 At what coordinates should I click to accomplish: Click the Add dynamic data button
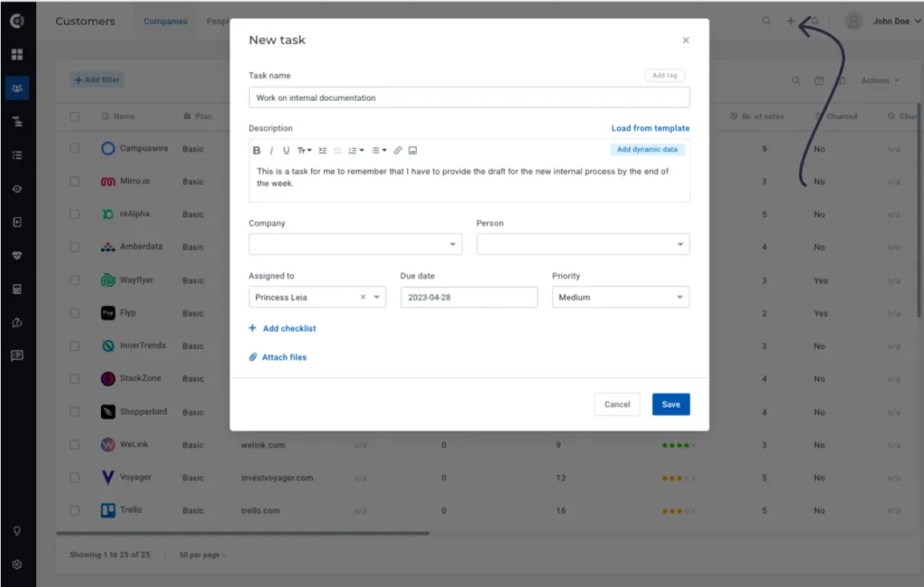coord(647,150)
